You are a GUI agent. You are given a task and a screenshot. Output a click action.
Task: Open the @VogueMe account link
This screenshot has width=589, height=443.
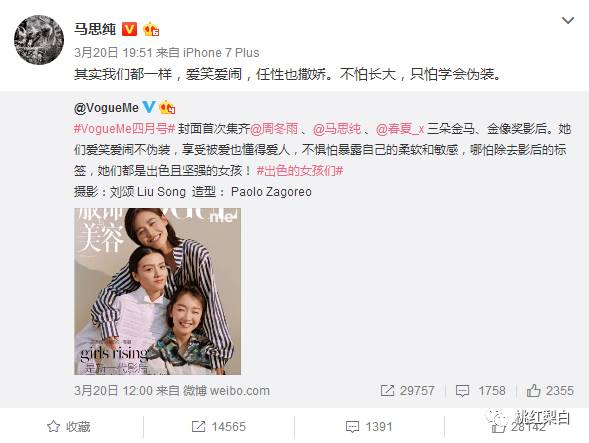tap(106, 108)
